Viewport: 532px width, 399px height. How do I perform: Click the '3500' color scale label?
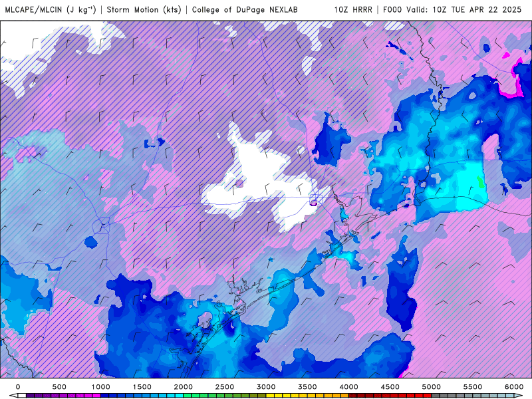[x=307, y=387]
